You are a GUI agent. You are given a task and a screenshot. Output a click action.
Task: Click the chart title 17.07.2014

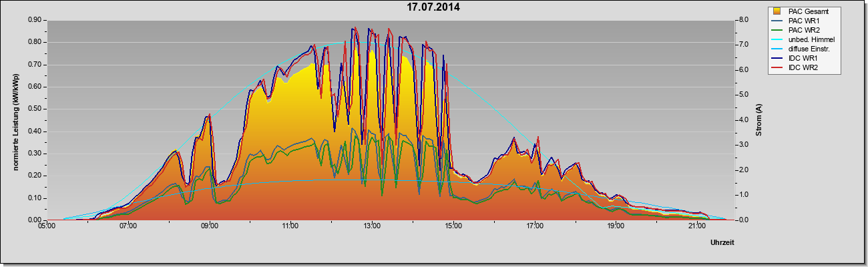pyautogui.click(x=433, y=7)
